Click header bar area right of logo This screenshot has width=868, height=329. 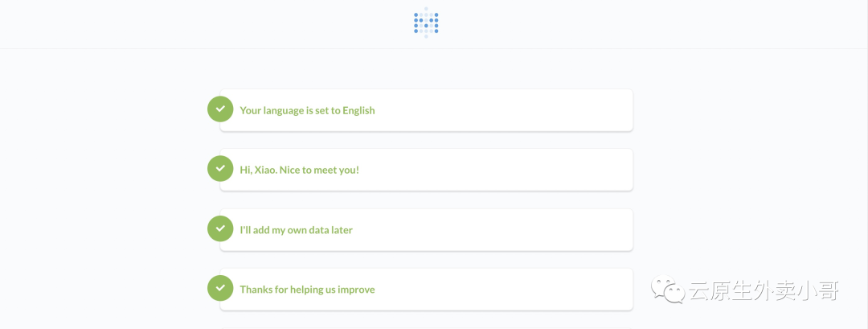pyautogui.click(x=643, y=24)
